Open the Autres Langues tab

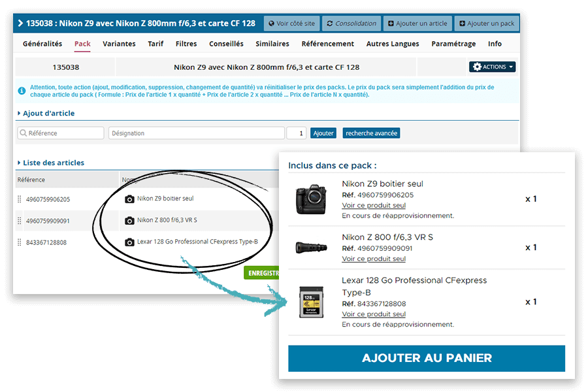click(x=393, y=44)
